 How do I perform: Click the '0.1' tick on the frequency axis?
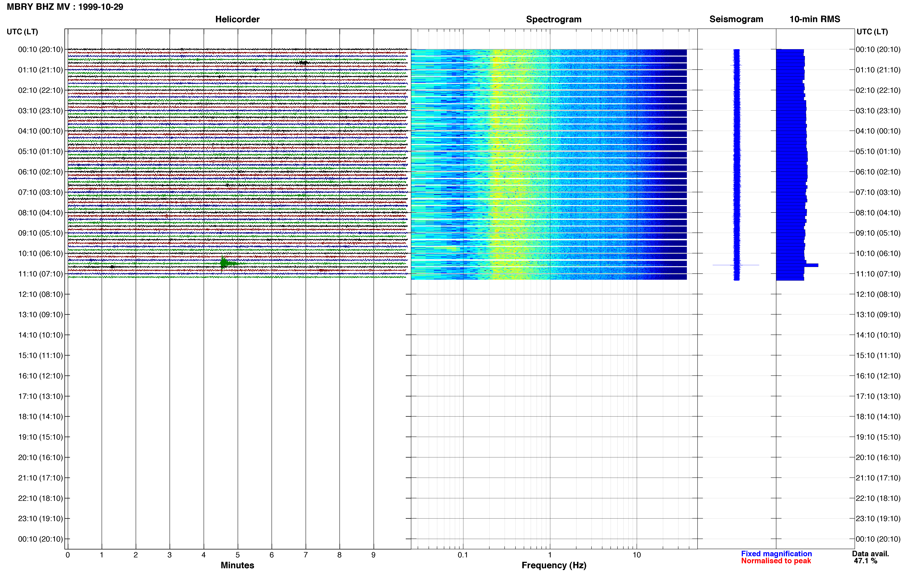tap(463, 555)
